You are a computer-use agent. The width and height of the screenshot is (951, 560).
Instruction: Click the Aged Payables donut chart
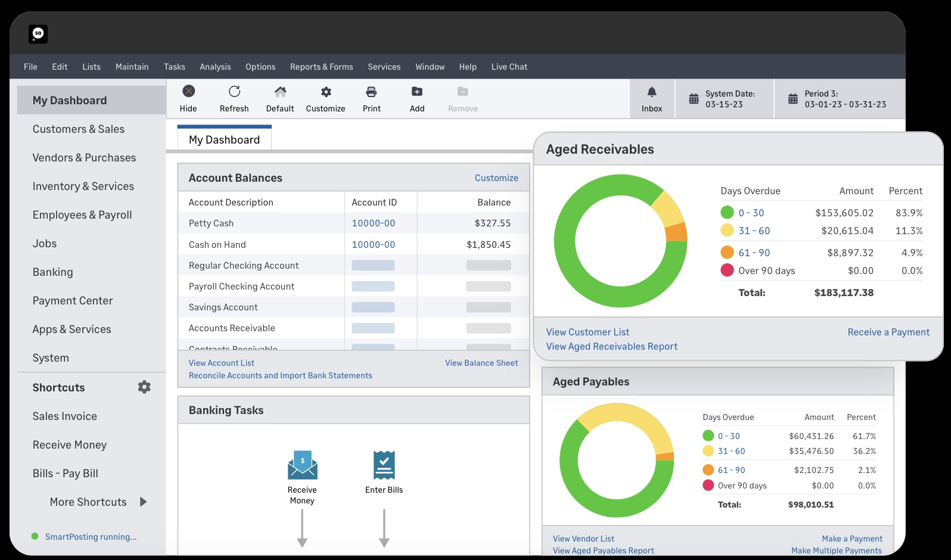coord(617,461)
